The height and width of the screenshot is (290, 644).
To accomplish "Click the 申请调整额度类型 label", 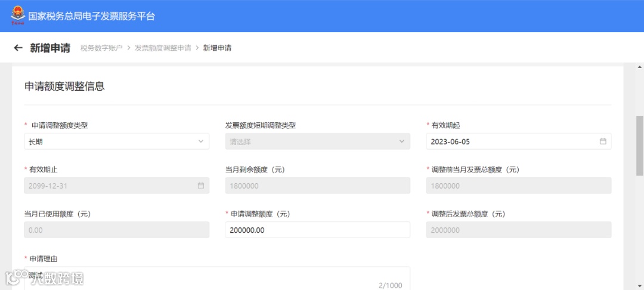I will tap(60, 126).
